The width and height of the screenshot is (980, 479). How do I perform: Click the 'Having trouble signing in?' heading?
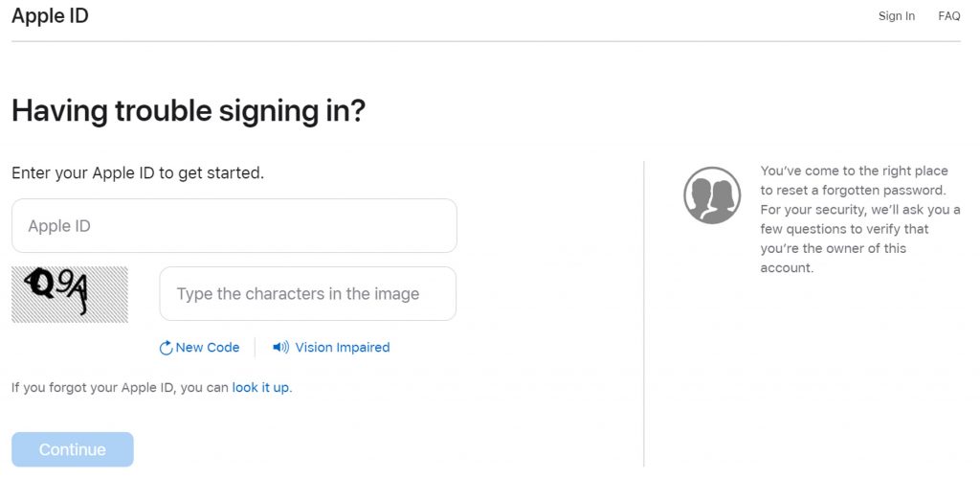[189, 111]
